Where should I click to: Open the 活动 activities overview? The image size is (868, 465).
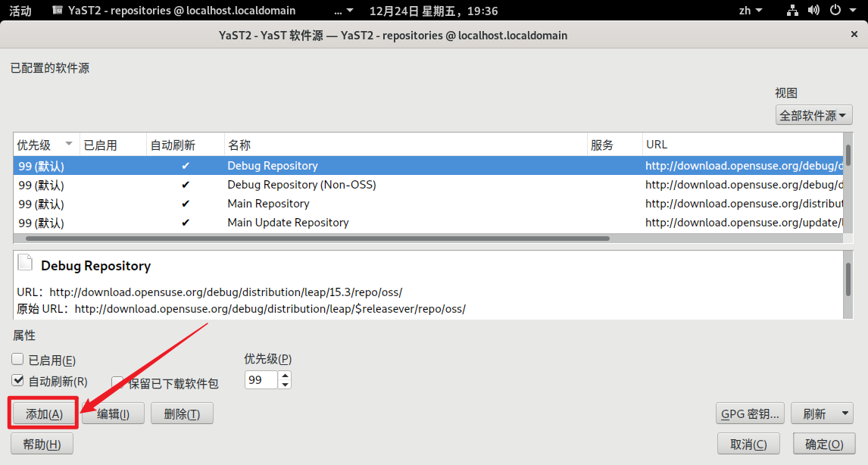click(x=20, y=11)
